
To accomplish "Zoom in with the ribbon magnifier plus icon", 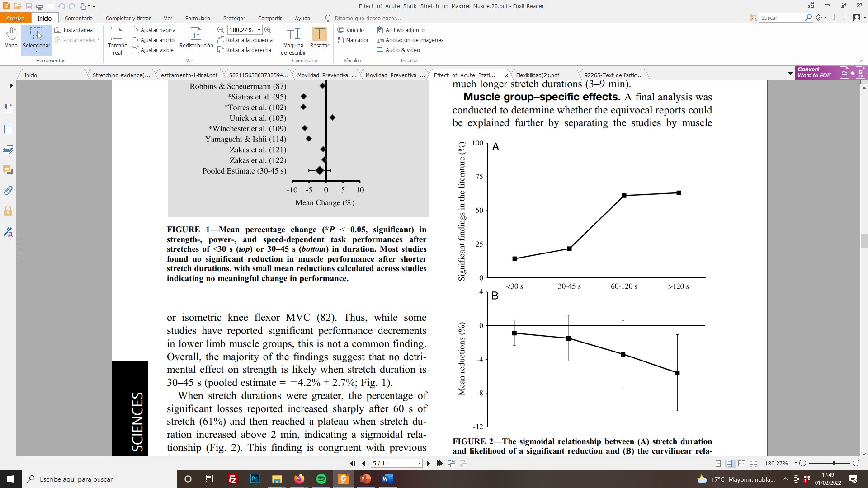I will point(268,30).
